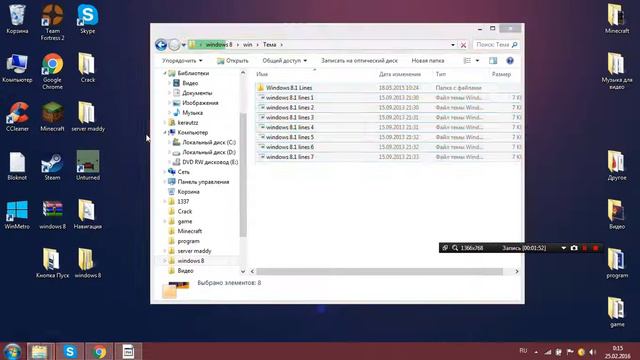
Task: Click the magnifier icon on recorder bar
Action: pyautogui.click(x=455, y=248)
